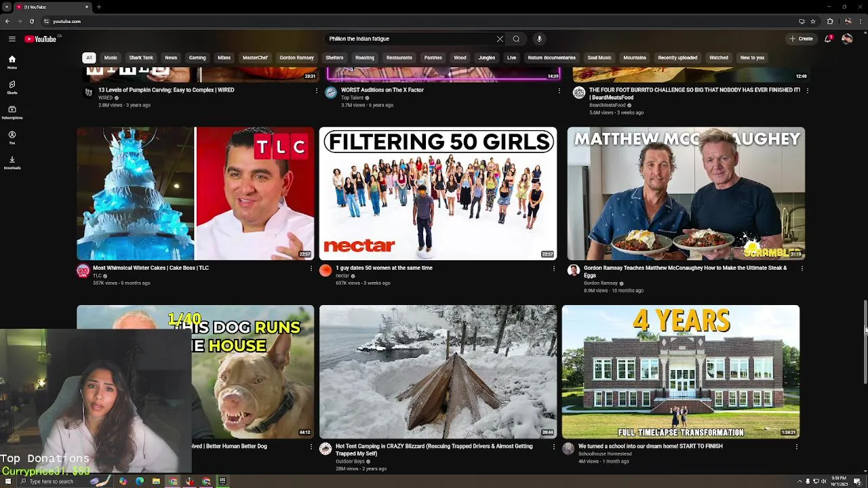Select the All filter chip
The width and height of the screenshot is (868, 488).
pyautogui.click(x=89, y=58)
